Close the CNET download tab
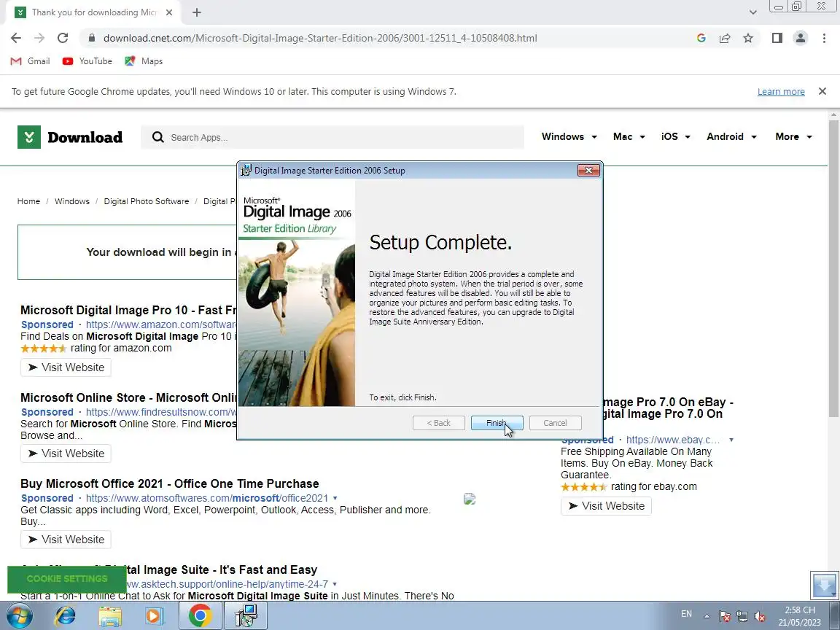Screen dimensions: 840x630 pyautogui.click(x=169, y=12)
